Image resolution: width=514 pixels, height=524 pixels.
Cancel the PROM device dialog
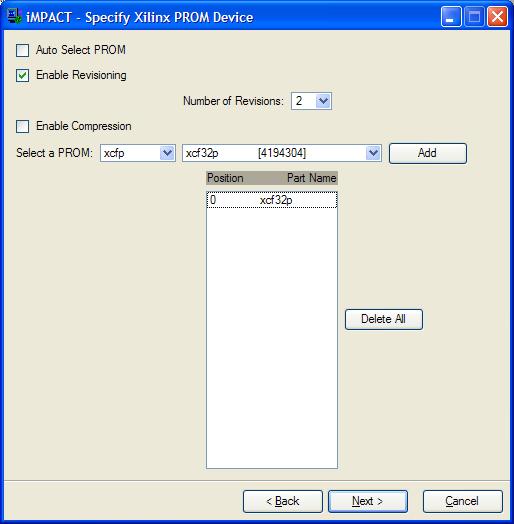pyautogui.click(x=463, y=501)
